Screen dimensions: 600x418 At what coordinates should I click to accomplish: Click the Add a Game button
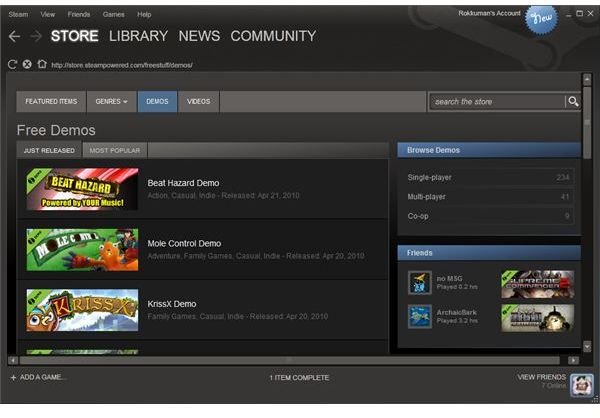pos(38,377)
